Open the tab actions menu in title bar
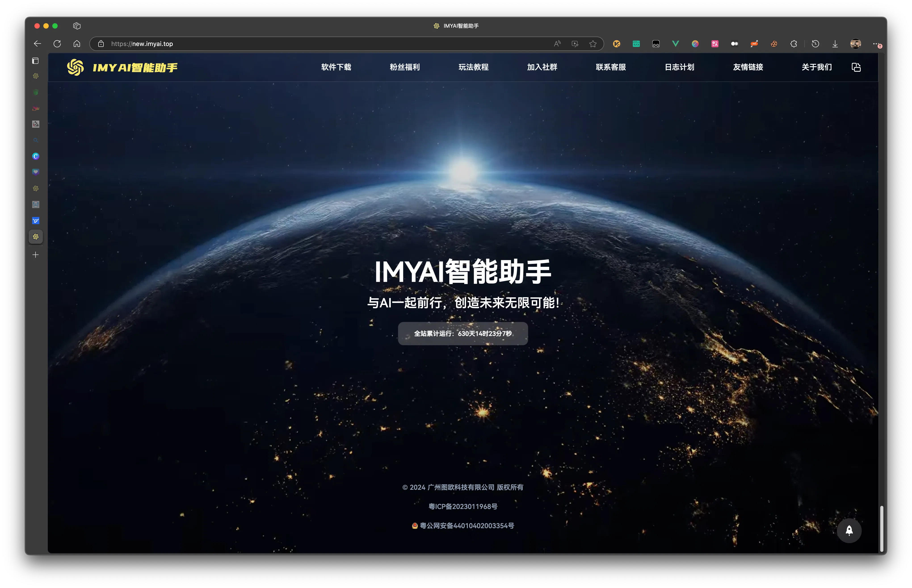The image size is (912, 588). [x=77, y=26]
